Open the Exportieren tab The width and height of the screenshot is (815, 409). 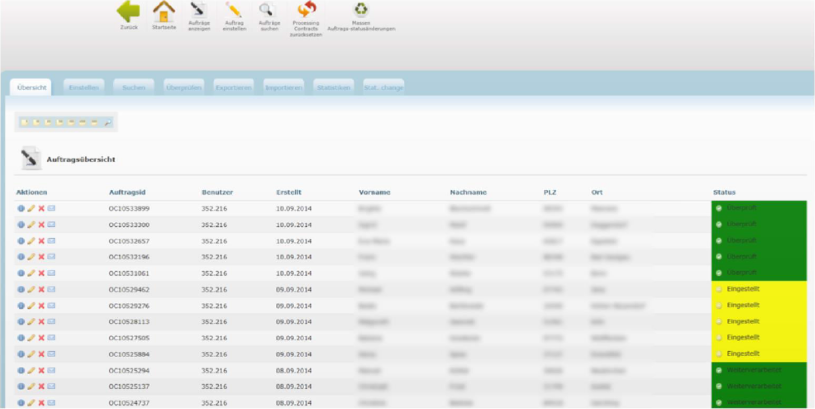coord(233,87)
